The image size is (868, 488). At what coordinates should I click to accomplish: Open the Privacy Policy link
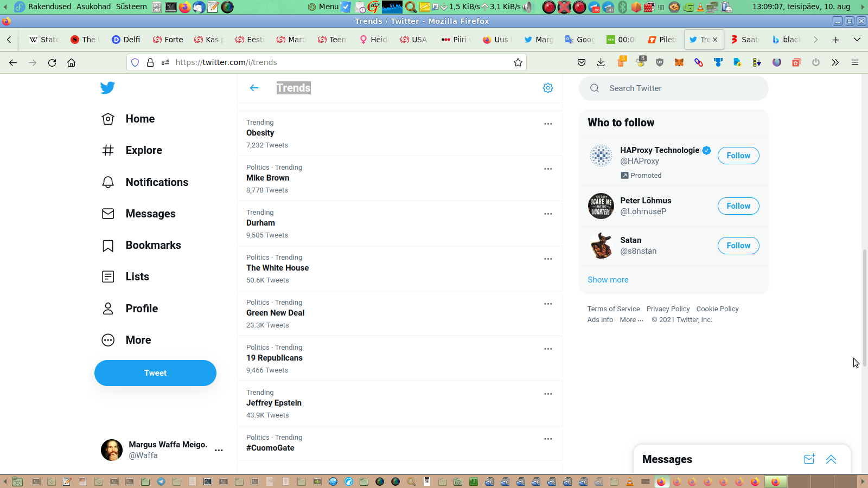coord(668,309)
